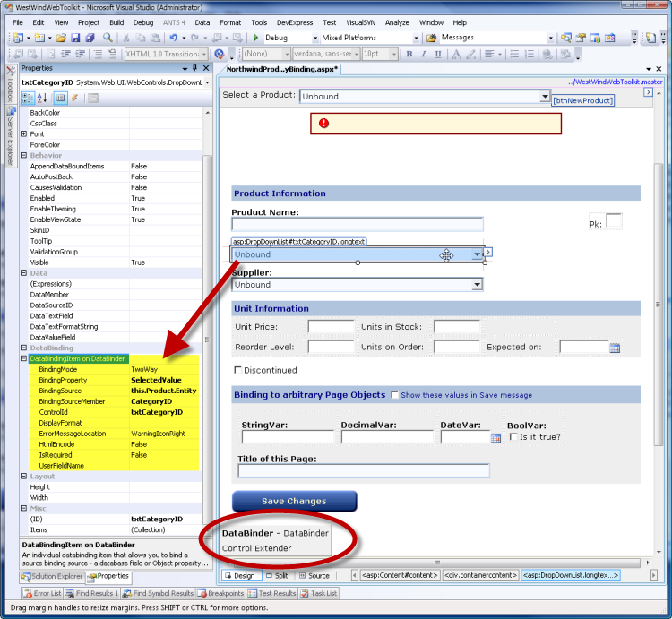Click the Undo arrow in the toolbar
This screenshot has width=672, height=619.
(x=172, y=39)
